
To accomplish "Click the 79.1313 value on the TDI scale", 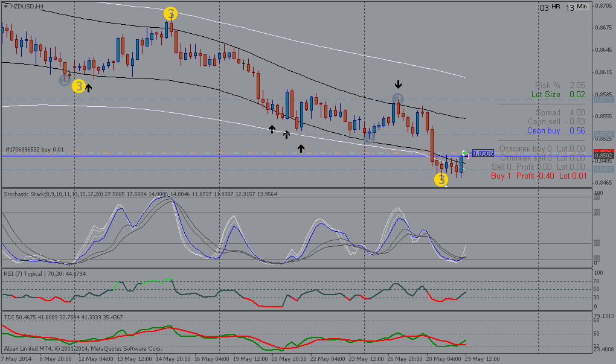I will click(x=604, y=316).
